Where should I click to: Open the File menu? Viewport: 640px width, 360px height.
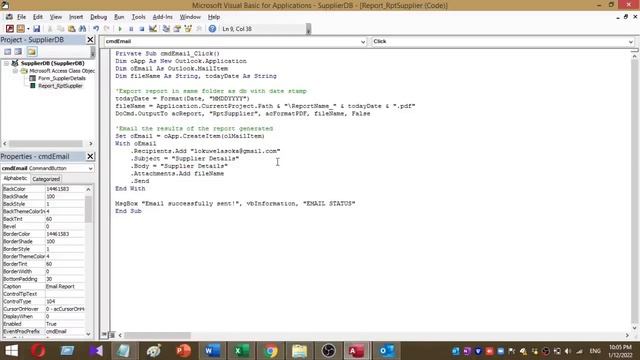coord(21,17)
